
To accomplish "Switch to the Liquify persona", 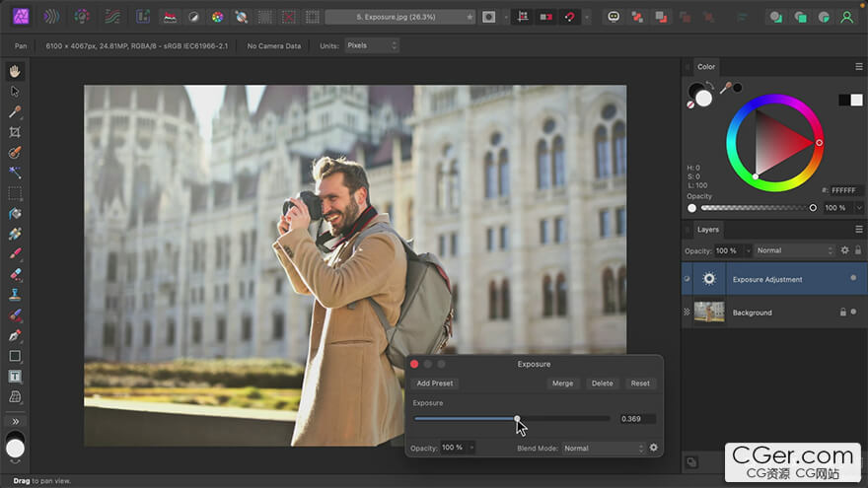I will pos(51,17).
